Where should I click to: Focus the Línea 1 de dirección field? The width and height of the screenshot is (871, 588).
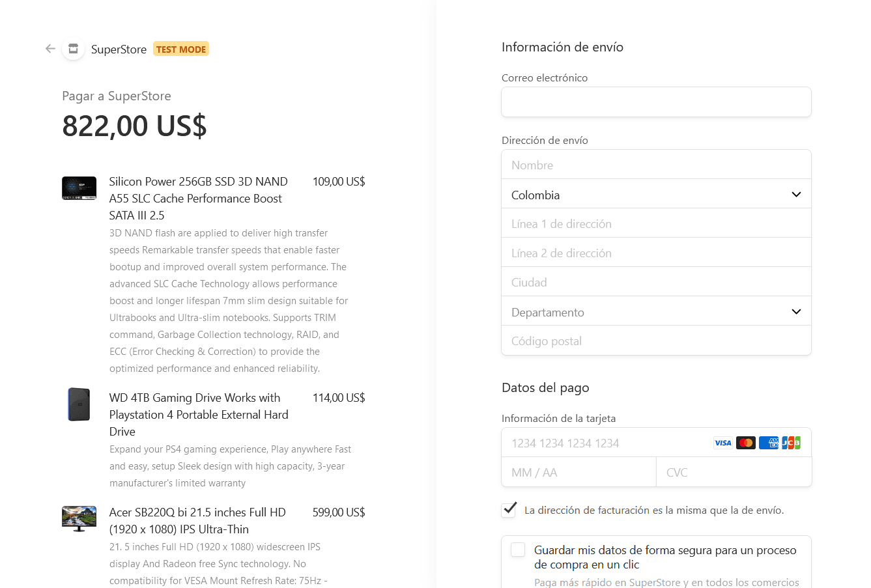pos(656,223)
